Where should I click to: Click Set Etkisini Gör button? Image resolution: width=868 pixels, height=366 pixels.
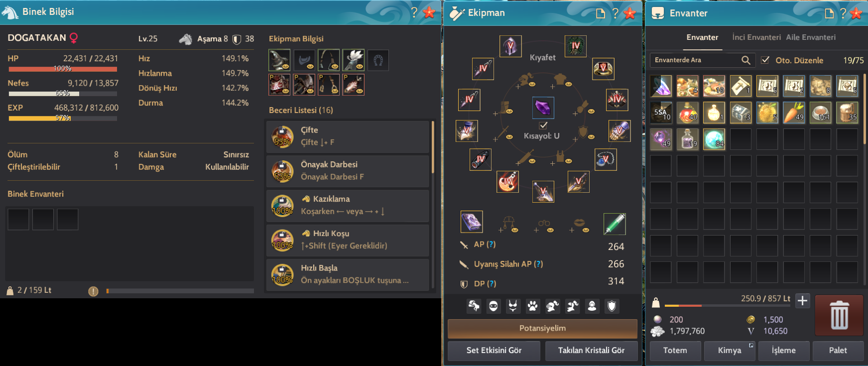(494, 351)
